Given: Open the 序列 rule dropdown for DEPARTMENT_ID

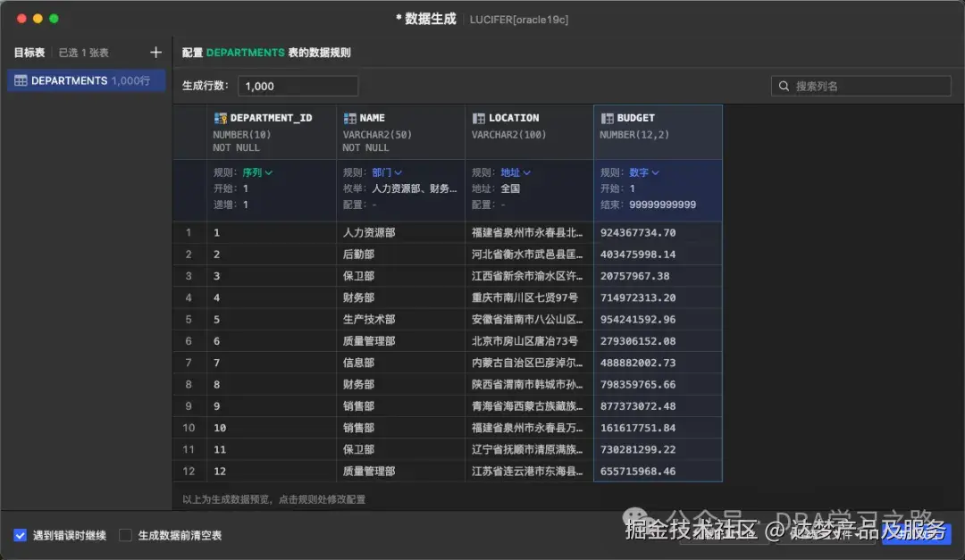Looking at the screenshot, I should pyautogui.click(x=257, y=172).
